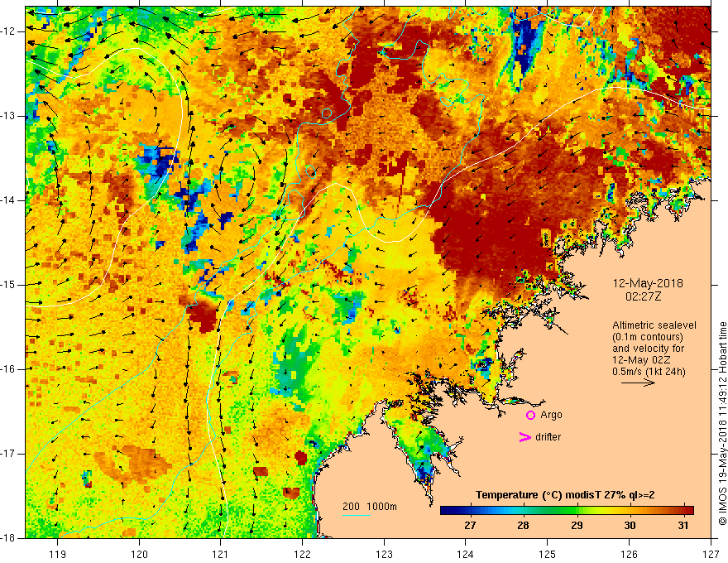This screenshot has height=563, width=728.
Task: Click the '02:27Z' time text
Action: click(643, 296)
